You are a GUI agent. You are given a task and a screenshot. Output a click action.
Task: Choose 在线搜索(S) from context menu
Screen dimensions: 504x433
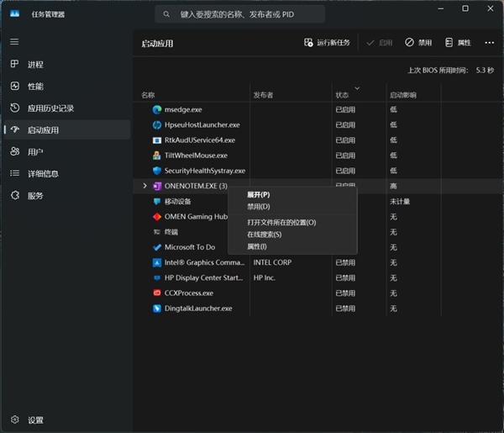[264, 235]
